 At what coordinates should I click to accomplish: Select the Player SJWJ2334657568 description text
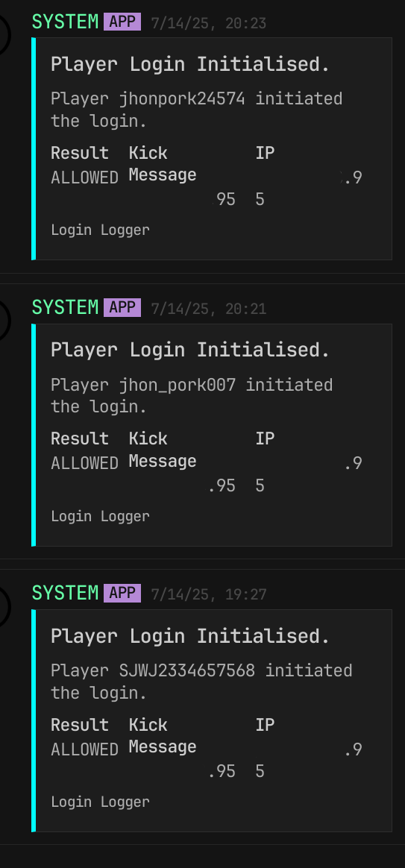201,682
